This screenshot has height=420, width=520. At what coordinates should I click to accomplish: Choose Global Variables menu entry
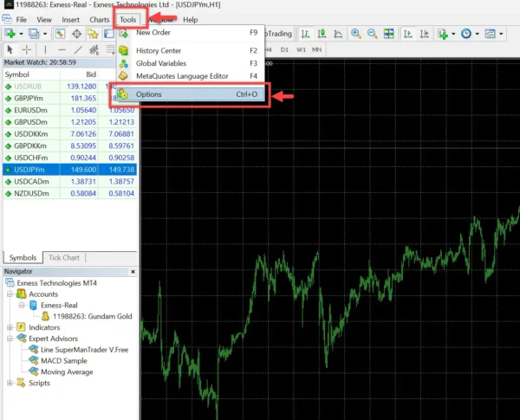pos(191,63)
